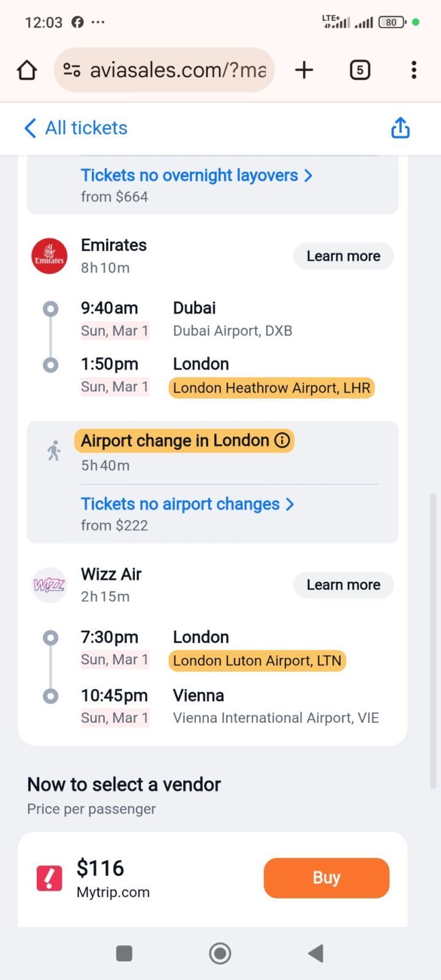Tap the browser home icon
The width and height of the screenshot is (441, 980).
tap(27, 70)
